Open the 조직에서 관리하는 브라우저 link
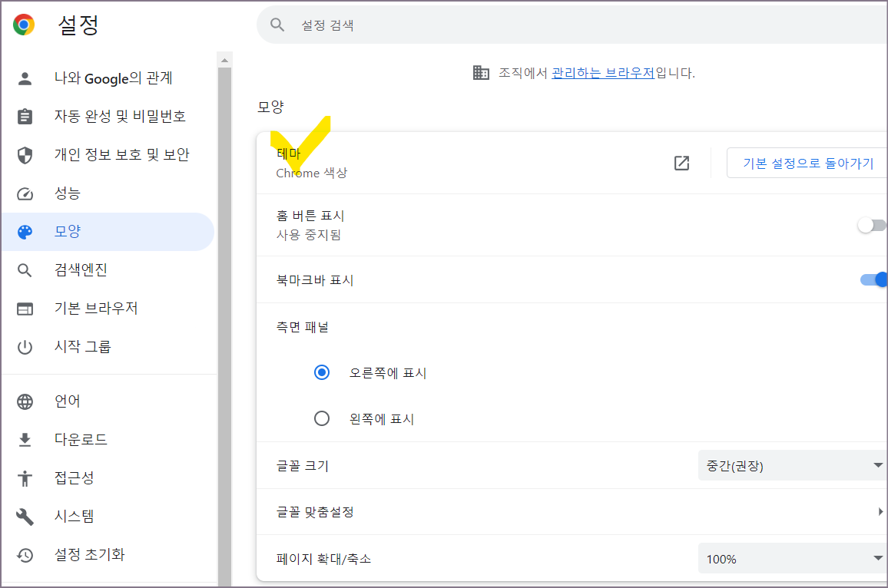888x588 pixels. coord(603,72)
